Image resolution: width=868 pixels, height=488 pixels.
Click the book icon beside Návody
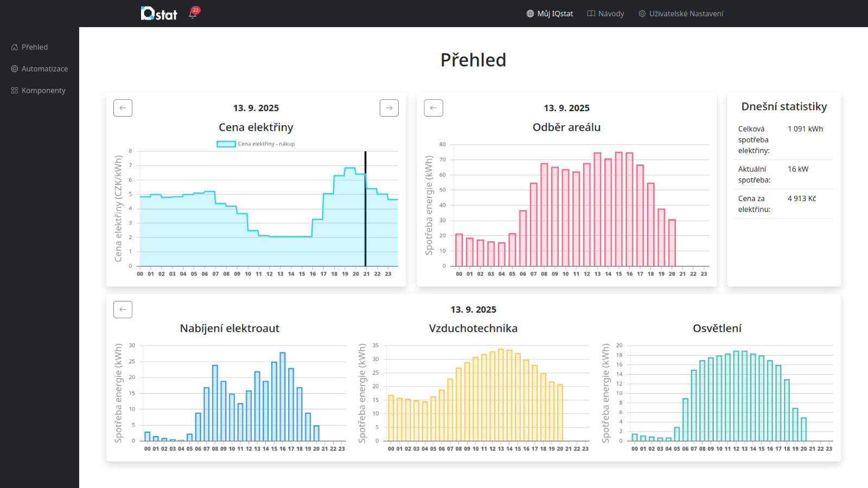pyautogui.click(x=591, y=14)
